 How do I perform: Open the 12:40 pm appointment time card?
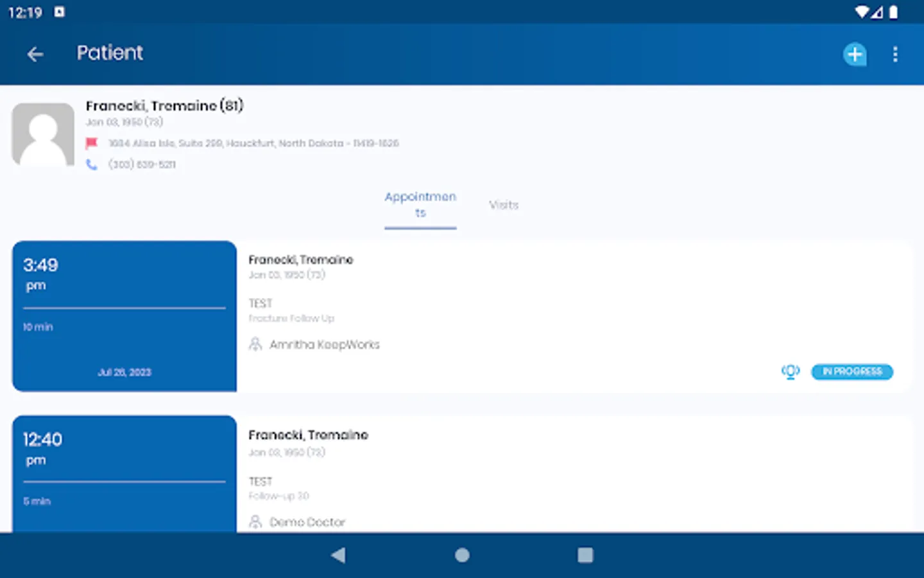click(124, 474)
